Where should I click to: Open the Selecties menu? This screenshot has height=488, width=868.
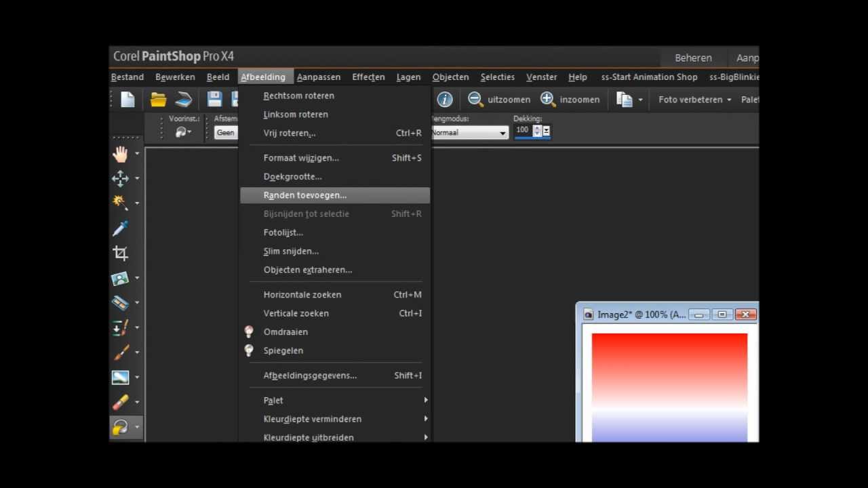(x=498, y=77)
